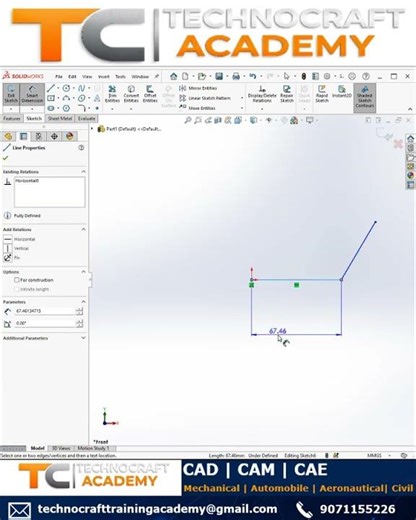This screenshot has height=520, width=416.
Task: Enable the For construction checkbox
Action: (x=16, y=280)
